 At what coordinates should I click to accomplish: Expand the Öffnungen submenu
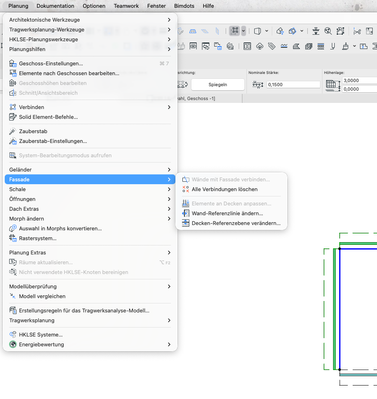pyautogui.click(x=90, y=199)
